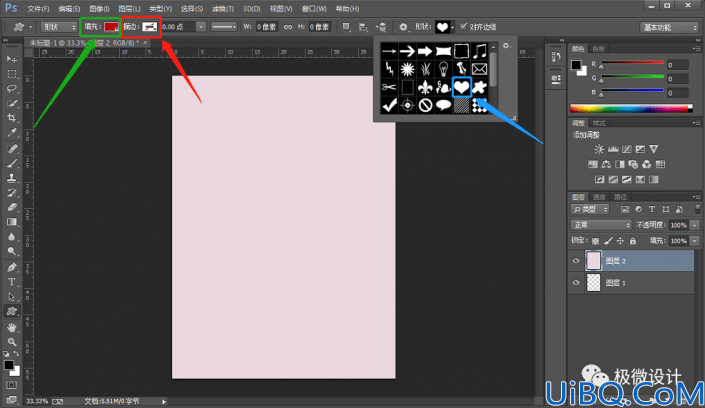
Task: Choose the light bulb shape
Action: click(x=443, y=69)
